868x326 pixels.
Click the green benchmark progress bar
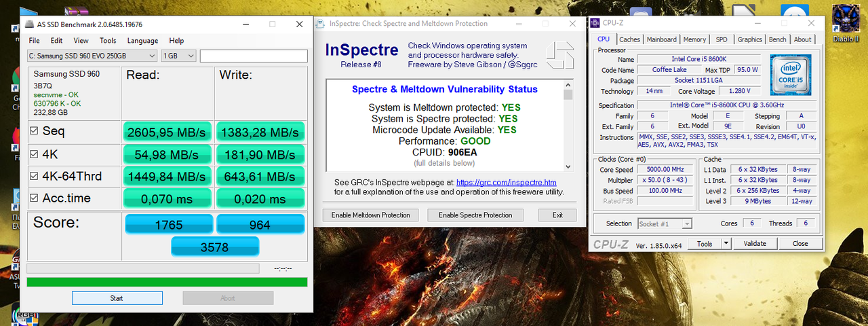click(x=167, y=282)
